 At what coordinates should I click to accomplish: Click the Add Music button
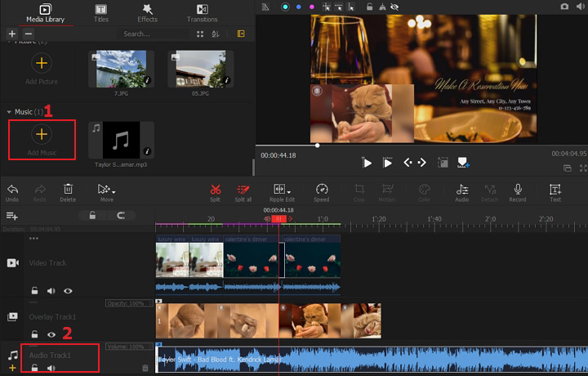[42, 133]
